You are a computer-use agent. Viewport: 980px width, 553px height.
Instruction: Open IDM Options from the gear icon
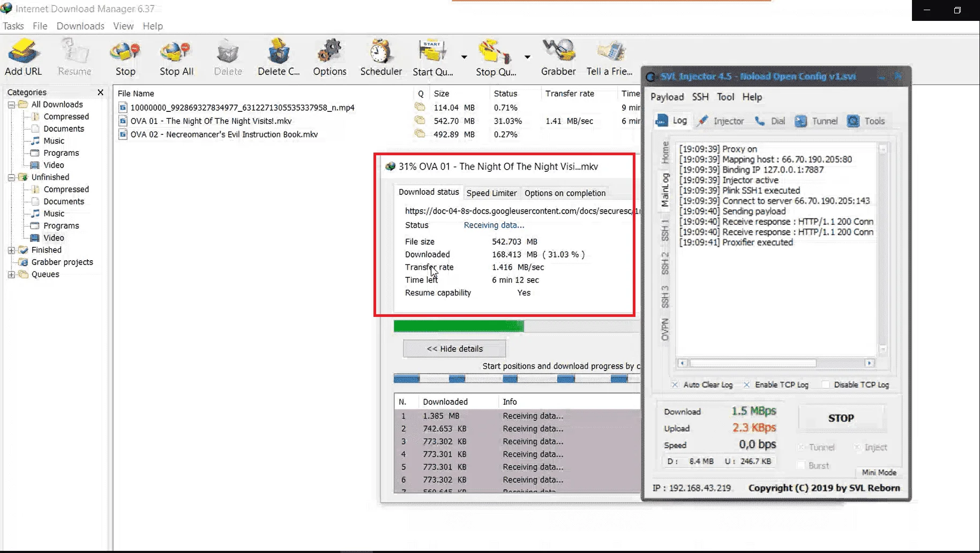click(x=330, y=51)
